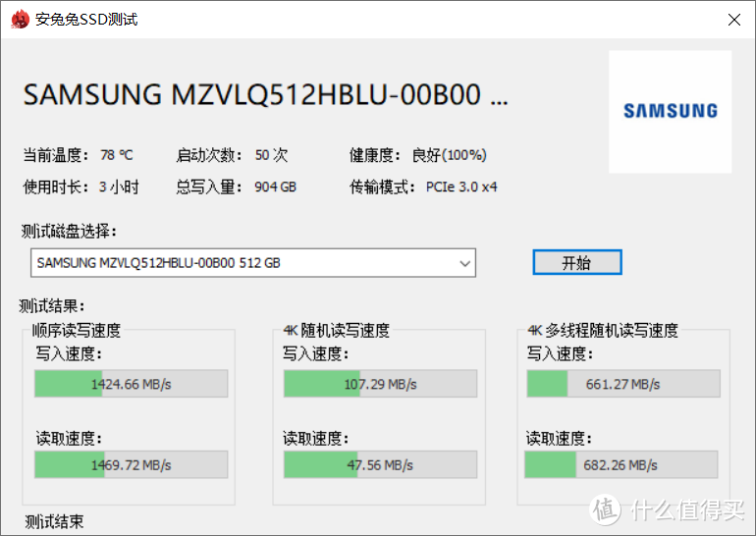Click the multithread read 682.26 MB/s bar
Screen dimensions: 756x536
pos(621,464)
